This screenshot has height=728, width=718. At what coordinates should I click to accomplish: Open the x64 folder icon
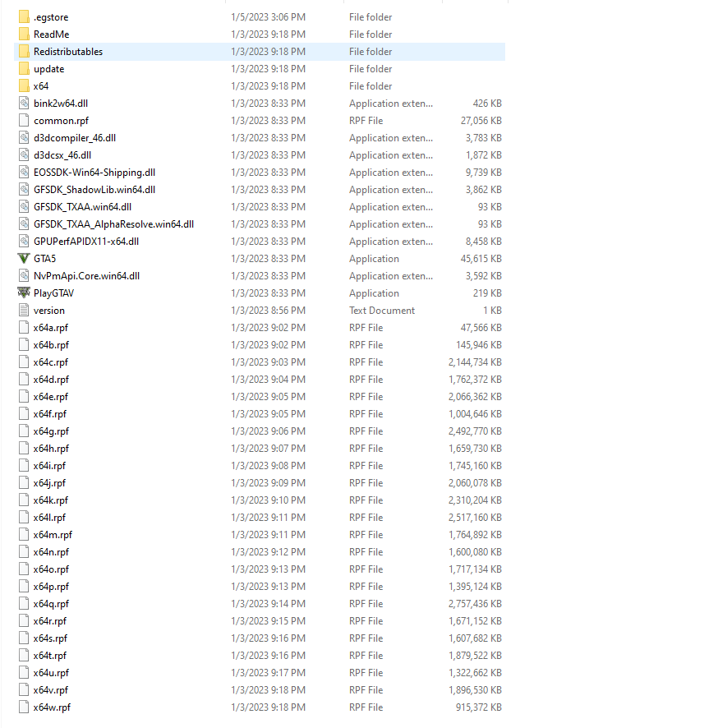tap(23, 85)
